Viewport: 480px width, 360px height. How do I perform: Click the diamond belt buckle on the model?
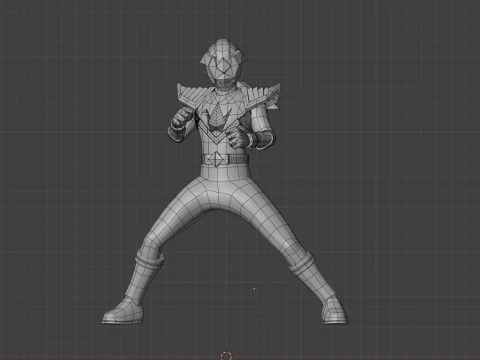click(217, 159)
